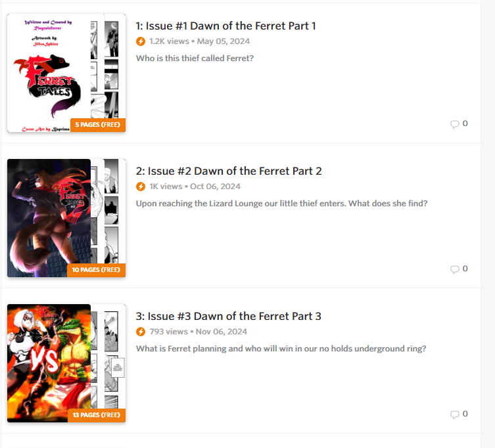The width and height of the screenshot is (495, 448).
Task: Click the orange lightning icon for Issue #1
Action: (x=141, y=41)
